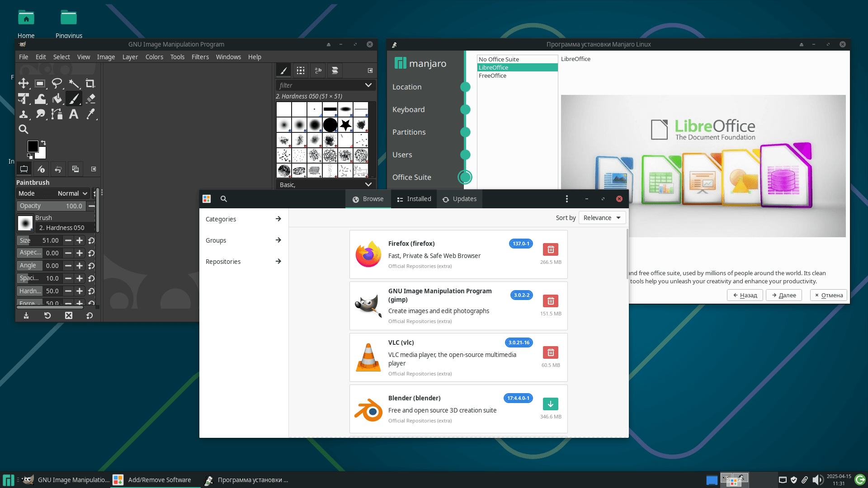The image size is (868, 488).
Task: Click the Отмена cancel button in installer
Action: (829, 295)
